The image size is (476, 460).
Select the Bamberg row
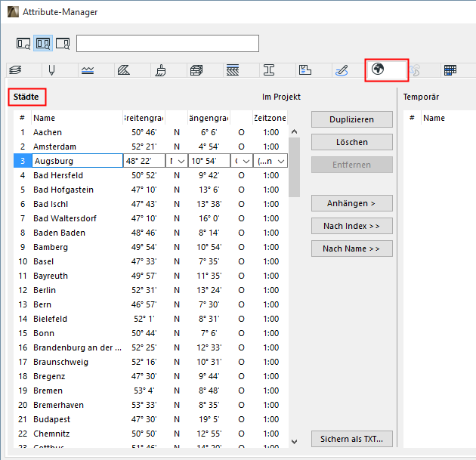[150, 247]
